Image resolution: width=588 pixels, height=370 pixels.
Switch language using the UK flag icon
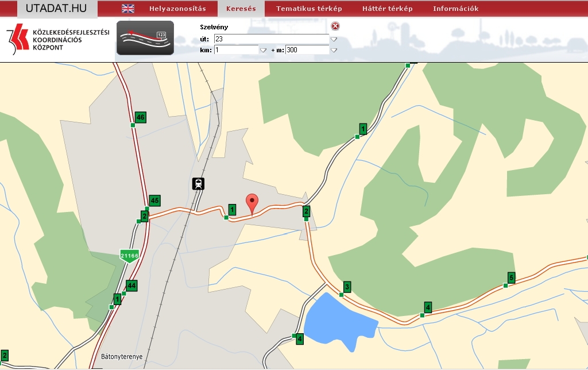tap(127, 9)
